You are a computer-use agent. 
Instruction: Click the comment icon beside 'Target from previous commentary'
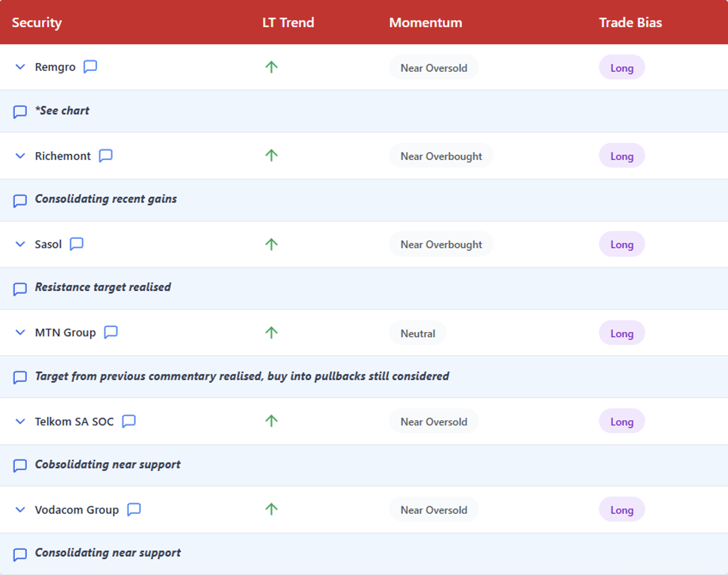coord(20,377)
